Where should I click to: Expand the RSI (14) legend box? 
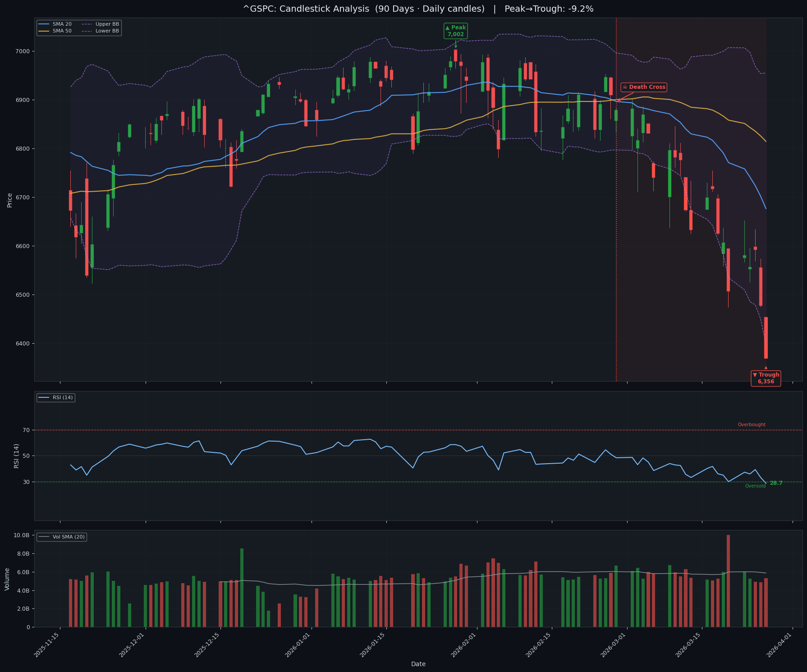pos(56,398)
